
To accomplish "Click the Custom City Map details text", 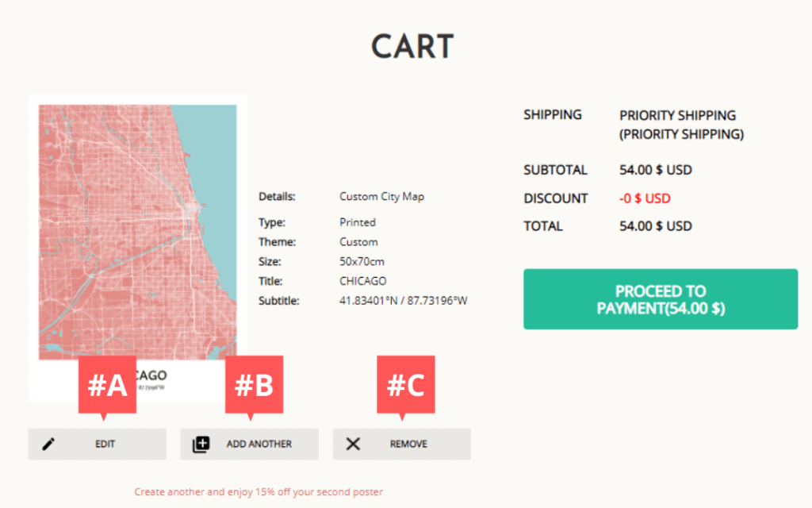I will (x=381, y=196).
